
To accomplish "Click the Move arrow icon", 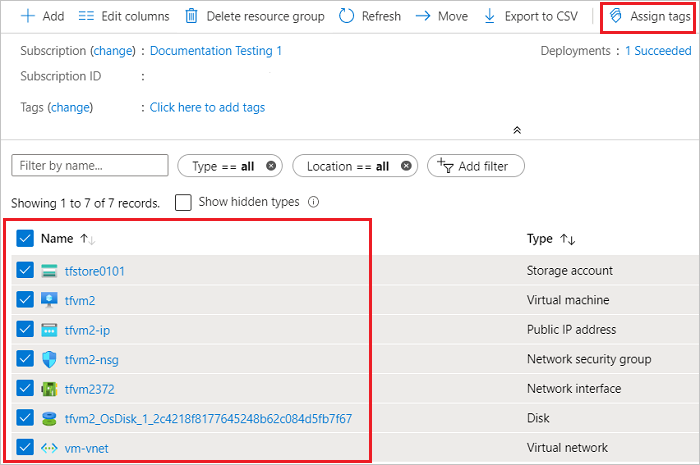I will 423,16.
